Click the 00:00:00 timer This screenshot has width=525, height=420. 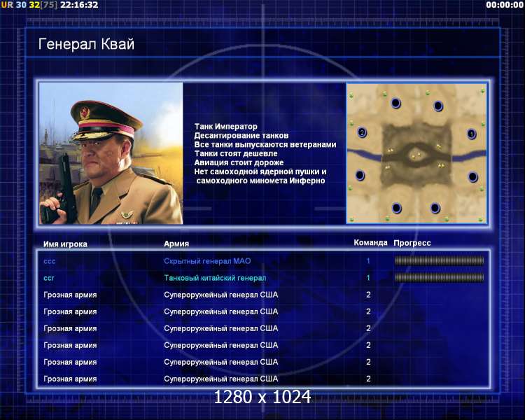pos(505,5)
